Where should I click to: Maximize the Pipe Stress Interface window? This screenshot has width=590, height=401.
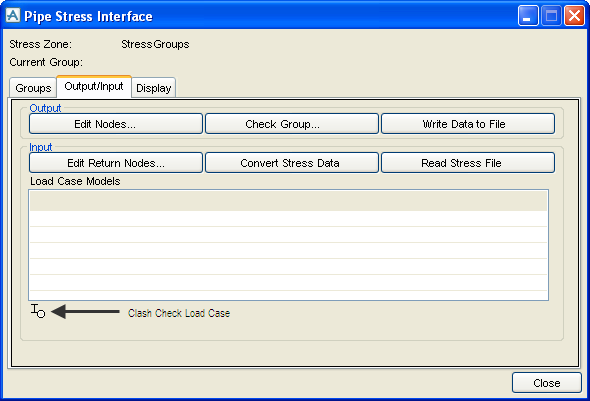pyautogui.click(x=551, y=16)
